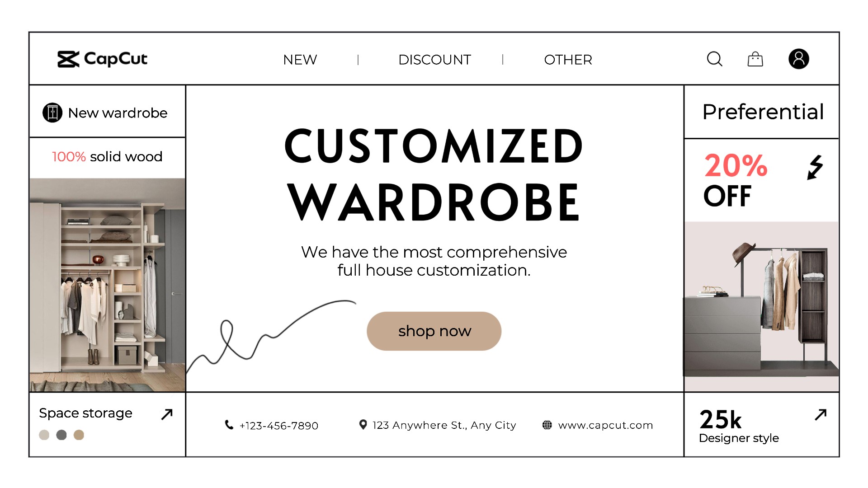Open the shopping bag cart icon
868x488 pixels.
(x=755, y=59)
